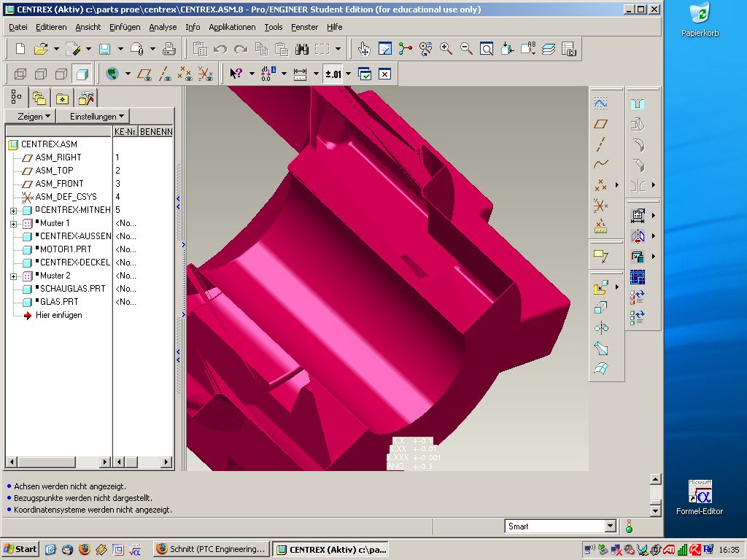Toggle datum axes display
This screenshot has width=747, height=560.
coord(165,74)
